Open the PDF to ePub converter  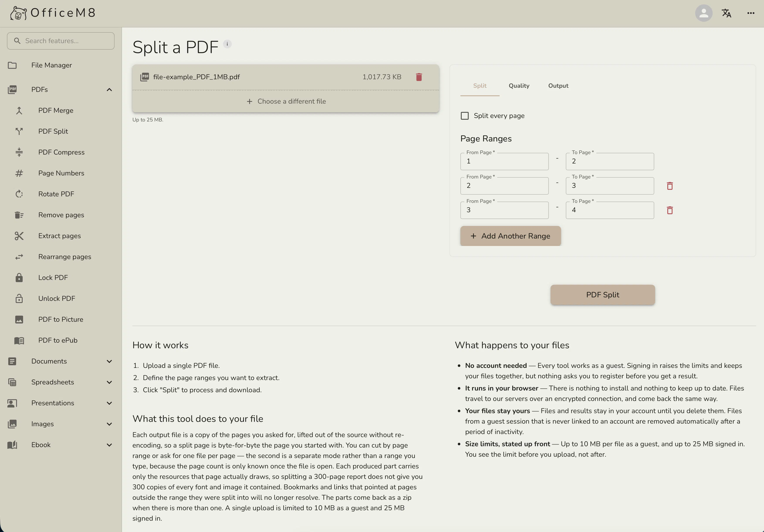click(61, 340)
